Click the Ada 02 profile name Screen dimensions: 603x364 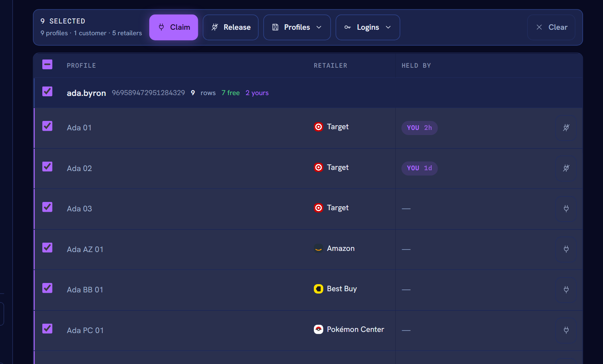tap(80, 169)
